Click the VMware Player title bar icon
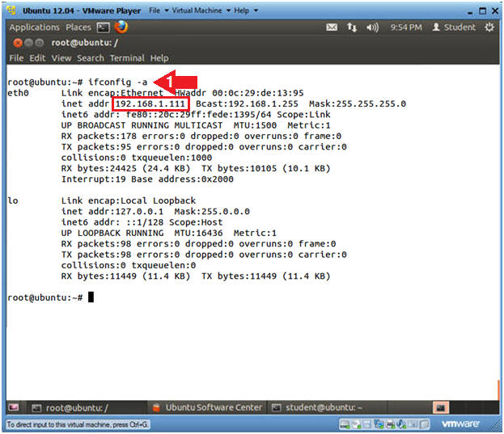This screenshot has height=434, width=504. [x=11, y=11]
